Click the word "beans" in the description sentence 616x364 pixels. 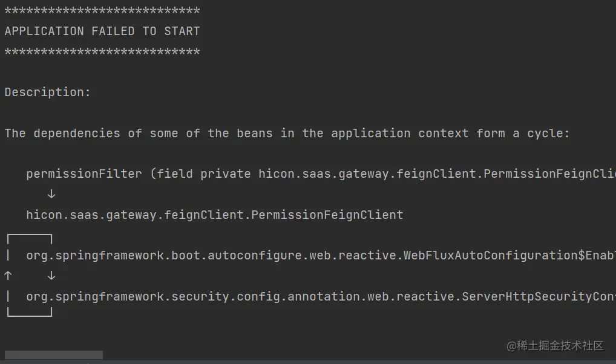[255, 133]
